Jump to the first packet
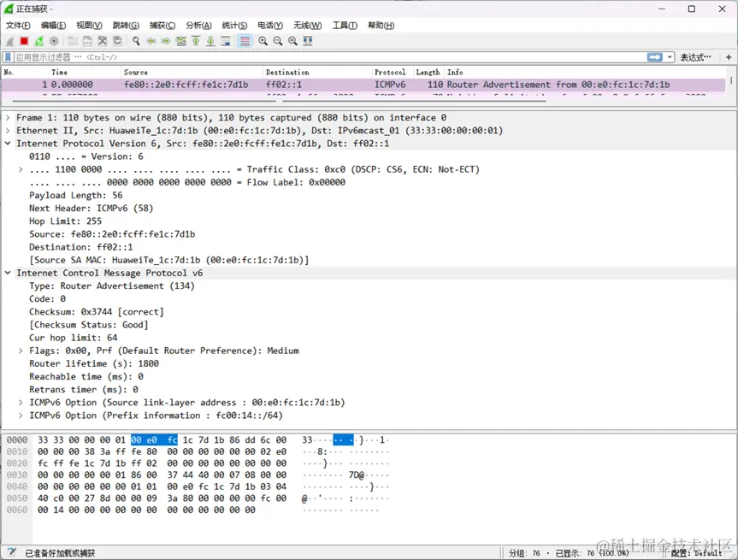This screenshot has width=738, height=560. point(196,41)
